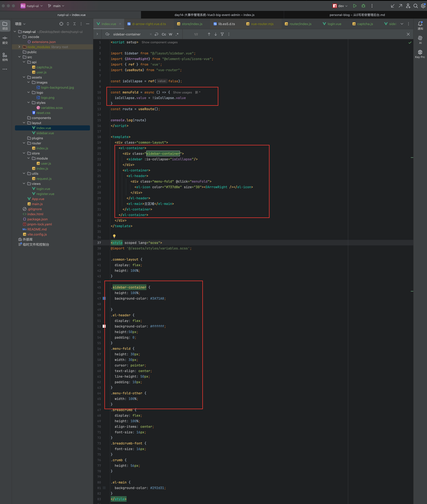
Task: Toggle whole words (W) in search
Action: pos(170,34)
